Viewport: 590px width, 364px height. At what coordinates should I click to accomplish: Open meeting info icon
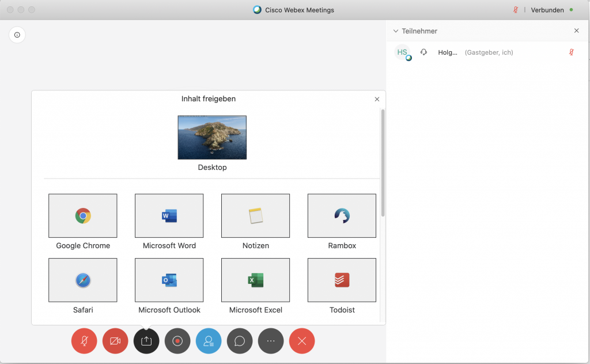pos(17,35)
